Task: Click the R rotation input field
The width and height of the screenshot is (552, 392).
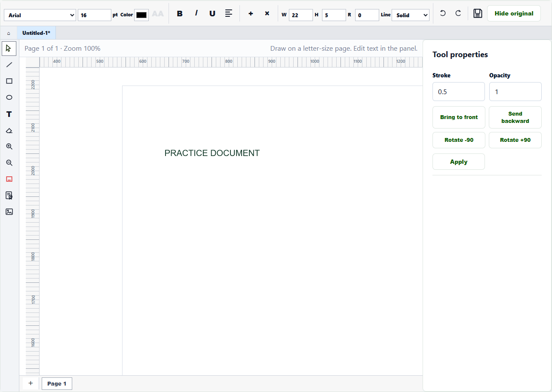Action: click(367, 15)
